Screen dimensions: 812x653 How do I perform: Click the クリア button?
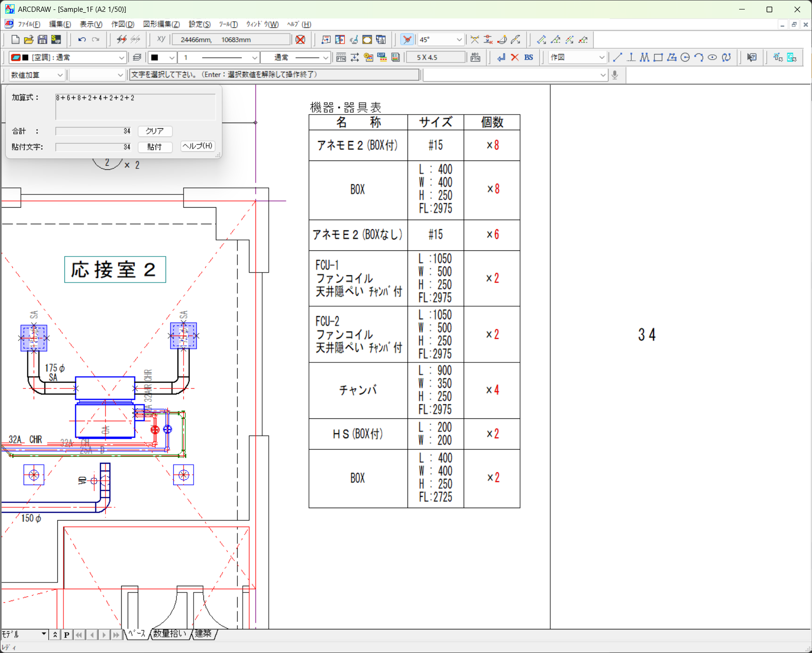[x=155, y=131]
